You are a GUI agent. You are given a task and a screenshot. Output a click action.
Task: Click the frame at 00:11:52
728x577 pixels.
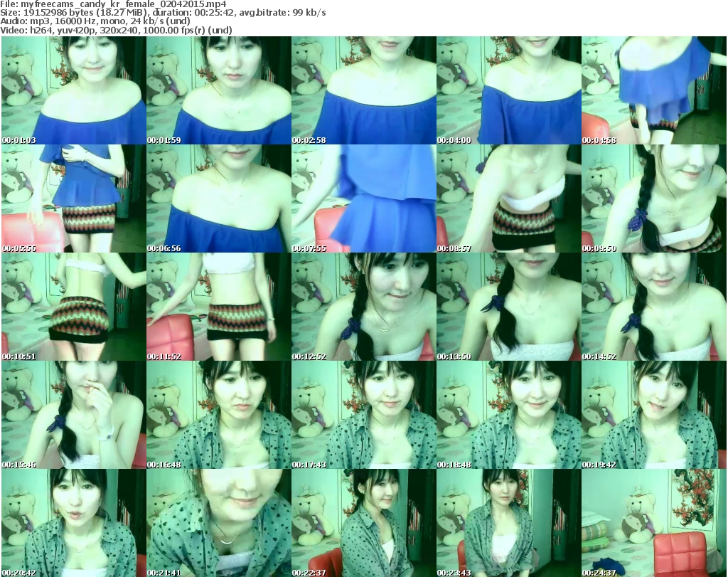[x=219, y=307]
